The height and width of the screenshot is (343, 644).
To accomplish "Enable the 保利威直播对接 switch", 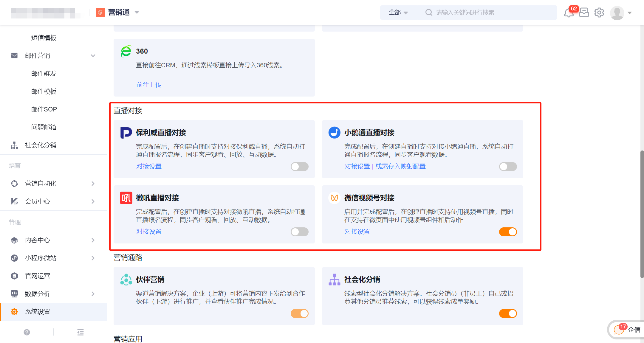I will click(x=300, y=167).
